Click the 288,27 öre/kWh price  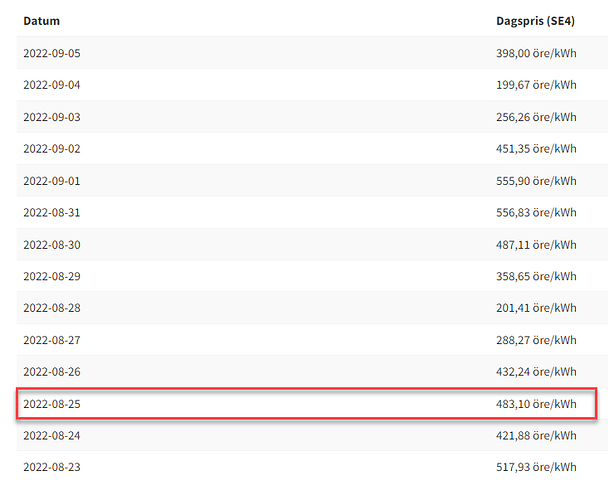click(x=536, y=340)
